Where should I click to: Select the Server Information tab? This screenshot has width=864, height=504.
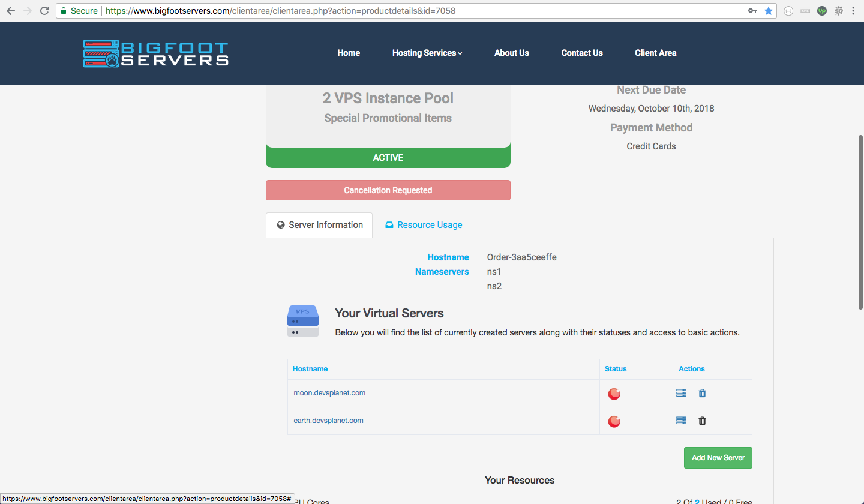[x=319, y=225]
